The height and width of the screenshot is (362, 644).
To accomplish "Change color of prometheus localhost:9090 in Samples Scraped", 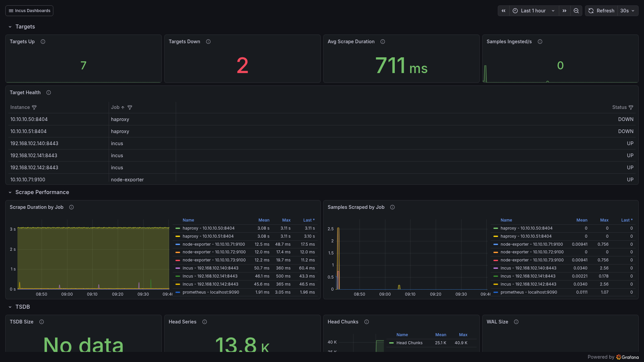I will (496, 292).
